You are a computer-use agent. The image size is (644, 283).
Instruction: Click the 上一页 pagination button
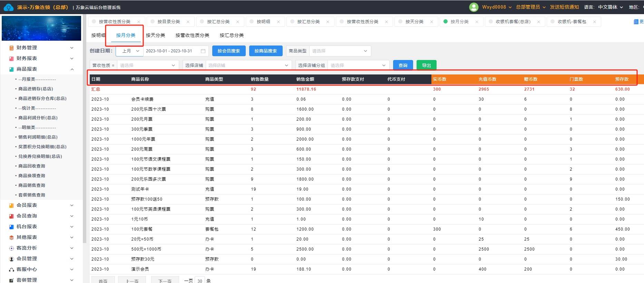click(x=132, y=281)
